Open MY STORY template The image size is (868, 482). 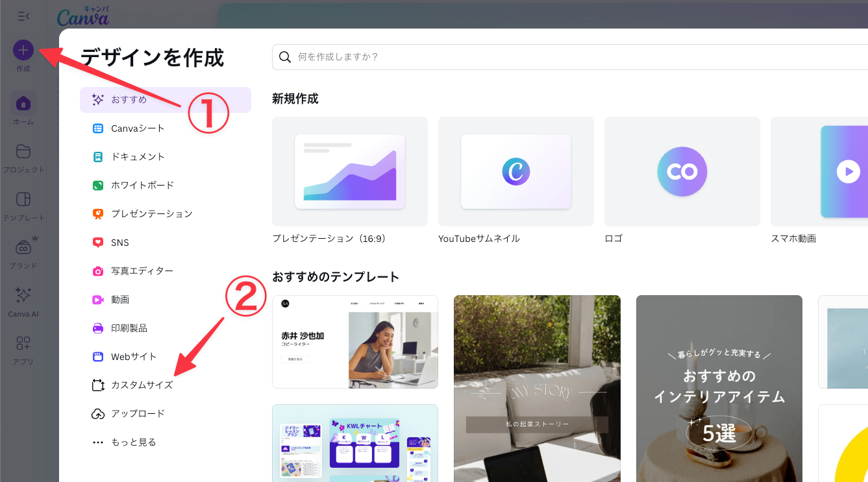(537, 389)
